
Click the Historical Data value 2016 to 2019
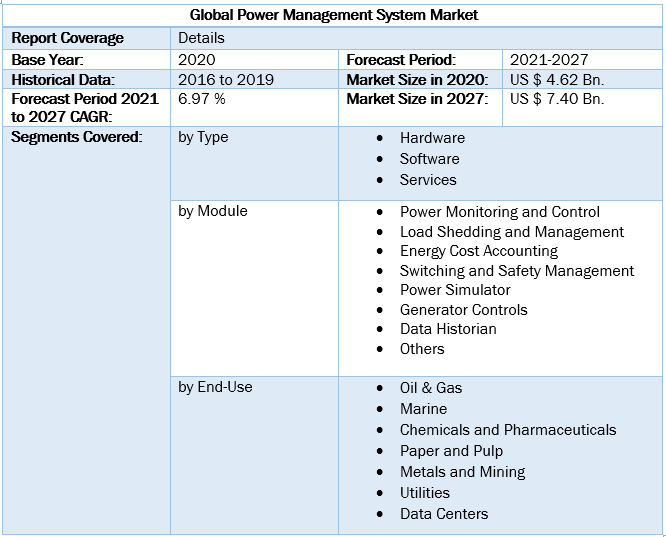[x=224, y=79]
